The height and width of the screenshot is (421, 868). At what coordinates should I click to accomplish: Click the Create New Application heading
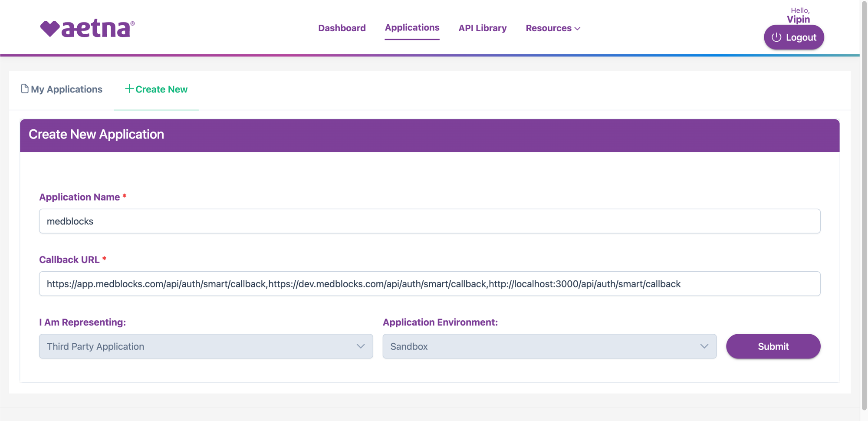pos(96,135)
